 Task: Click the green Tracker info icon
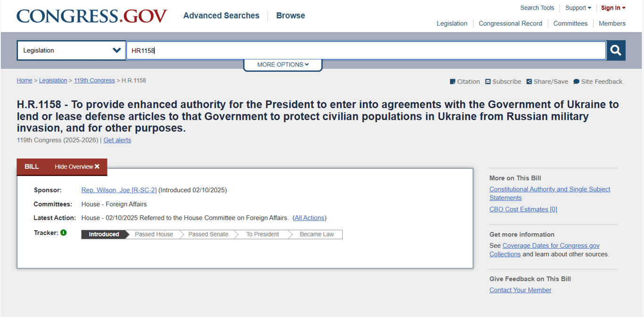[x=64, y=233]
